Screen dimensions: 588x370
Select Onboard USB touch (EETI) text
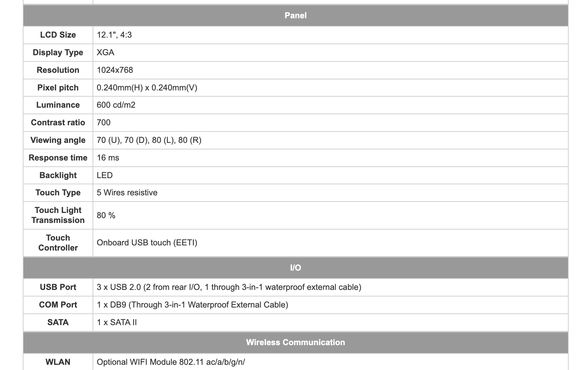147,243
